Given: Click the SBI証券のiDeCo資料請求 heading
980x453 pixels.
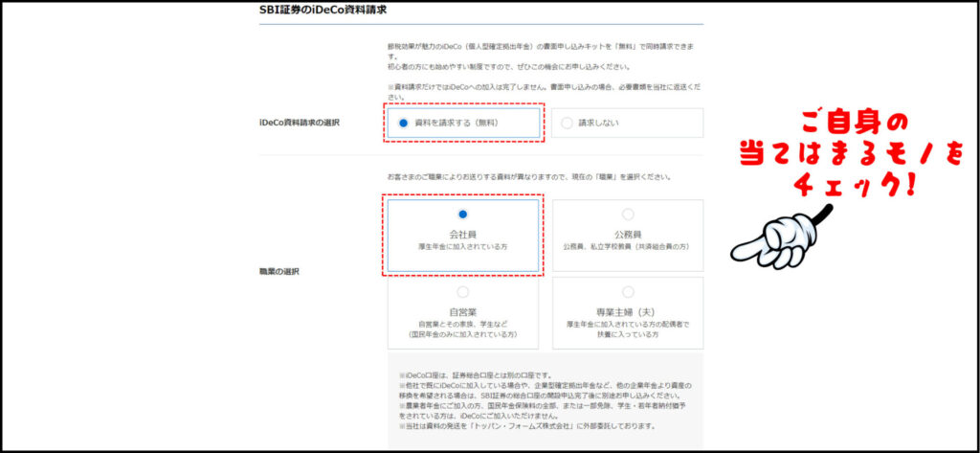Looking at the screenshot, I should (323, 10).
